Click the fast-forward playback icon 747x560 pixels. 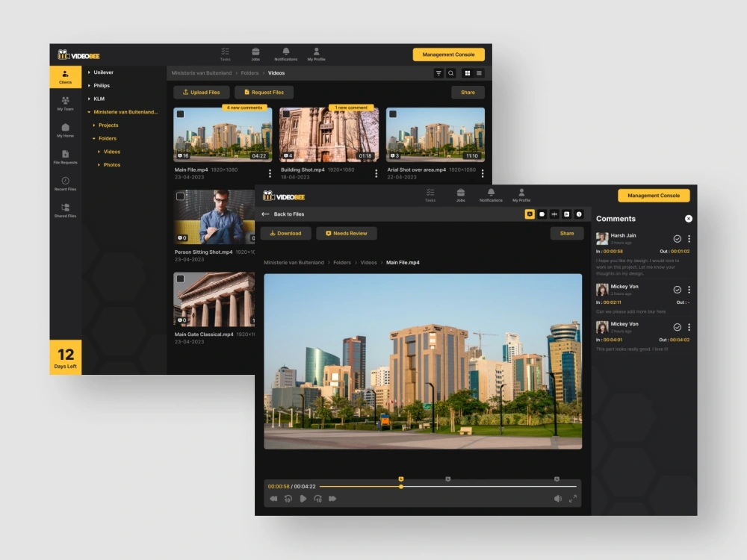pos(332,499)
